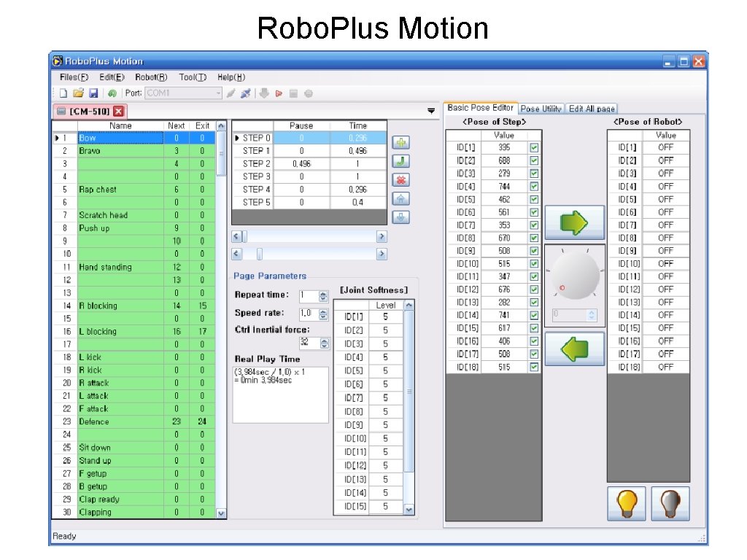747x560 pixels.
Task: Click the Repeat time input field
Action: click(x=309, y=296)
